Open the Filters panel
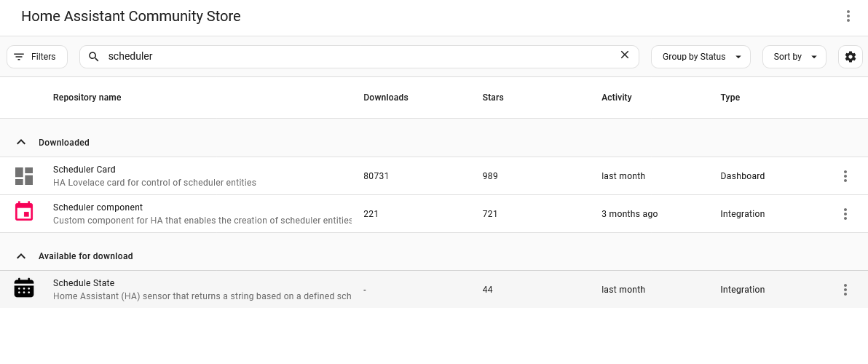Screen dimensions: 868x364 [37, 57]
